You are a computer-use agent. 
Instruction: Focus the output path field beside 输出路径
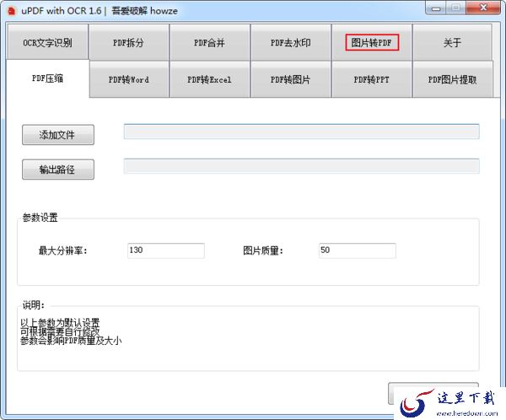tap(301, 166)
